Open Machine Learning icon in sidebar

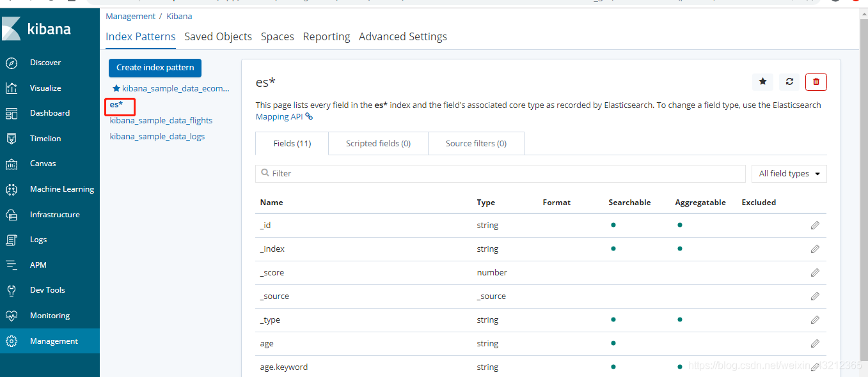pyautogui.click(x=12, y=189)
